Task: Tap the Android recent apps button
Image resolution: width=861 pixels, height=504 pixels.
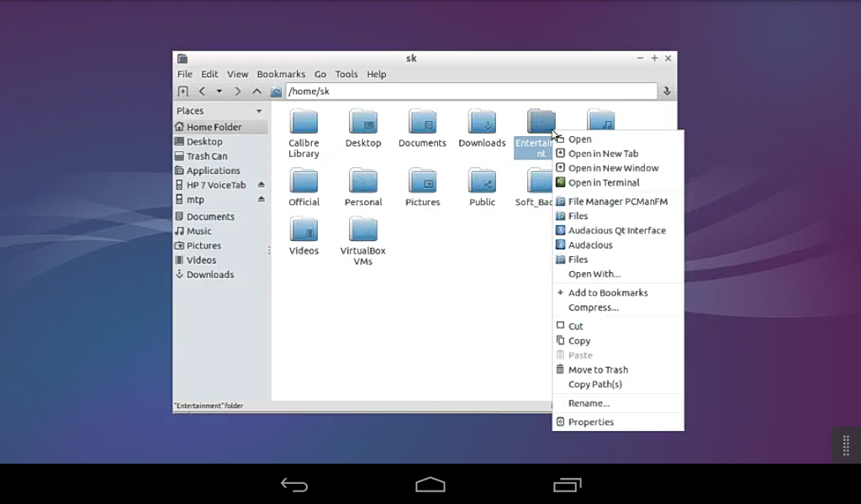Action: [x=568, y=484]
